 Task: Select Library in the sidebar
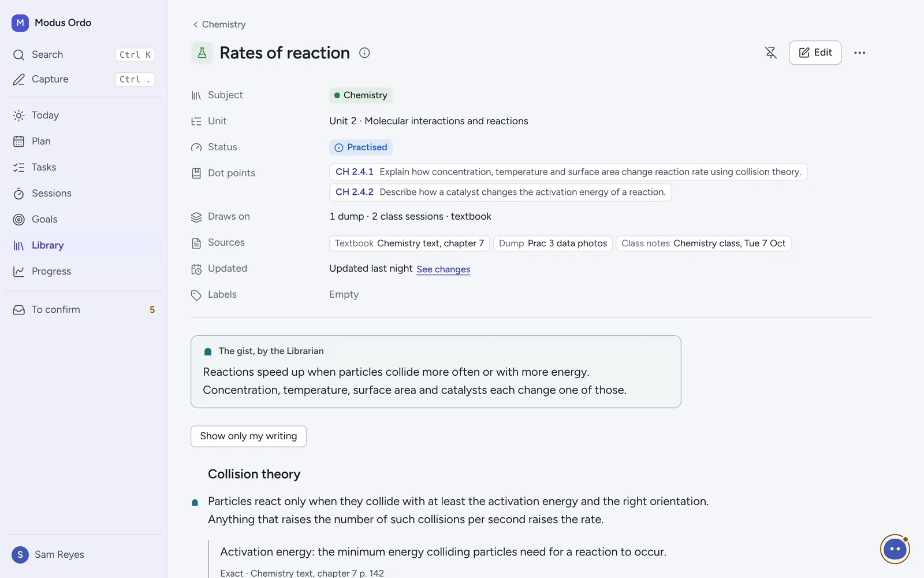coord(84,245)
